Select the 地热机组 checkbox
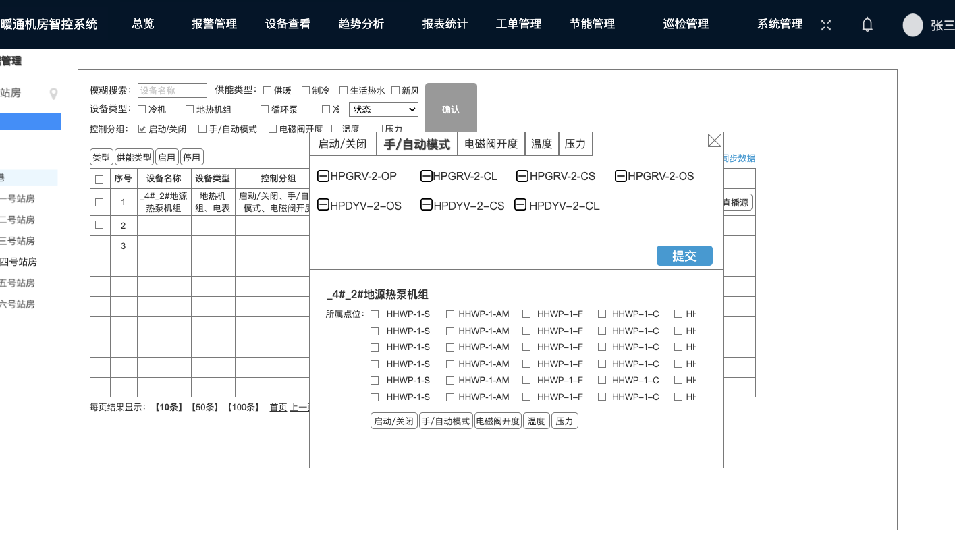955x560 pixels. click(191, 109)
